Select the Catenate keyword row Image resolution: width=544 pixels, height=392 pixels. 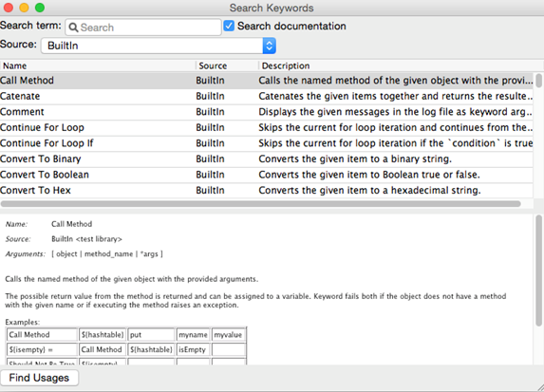[x=267, y=96]
